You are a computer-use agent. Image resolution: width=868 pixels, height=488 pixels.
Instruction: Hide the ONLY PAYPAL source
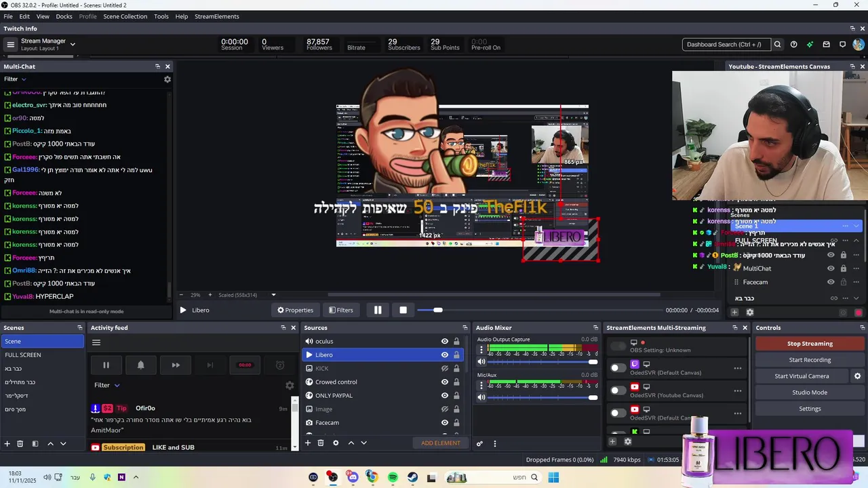pos(445,396)
